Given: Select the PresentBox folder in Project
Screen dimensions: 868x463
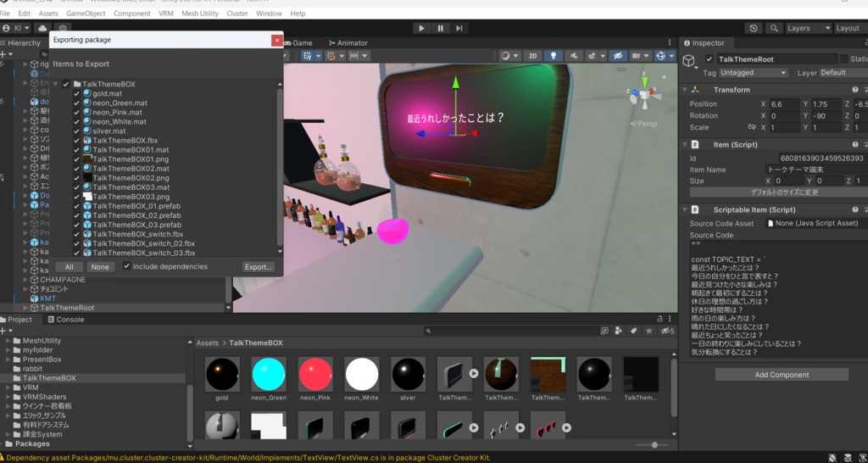Looking at the screenshot, I should (x=42, y=360).
